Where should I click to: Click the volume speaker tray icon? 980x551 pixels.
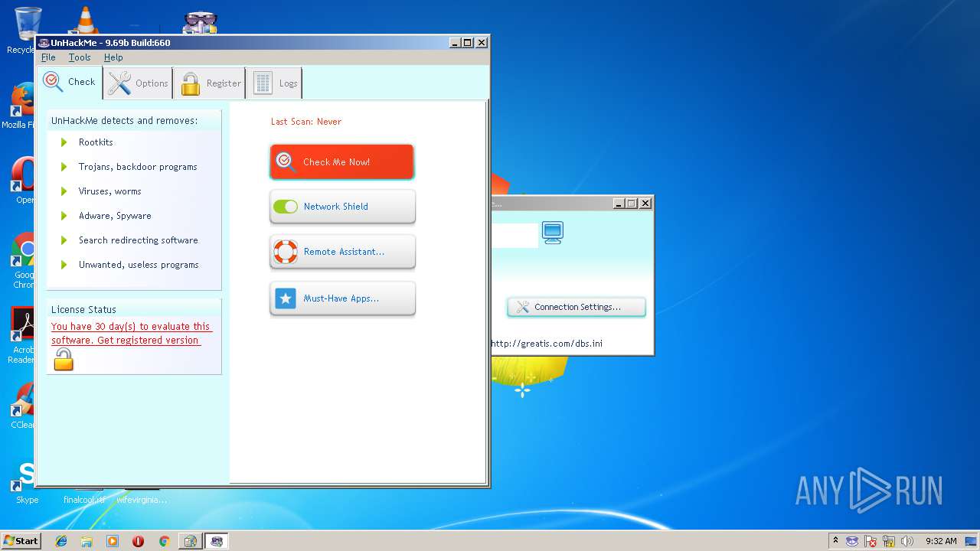(x=907, y=541)
